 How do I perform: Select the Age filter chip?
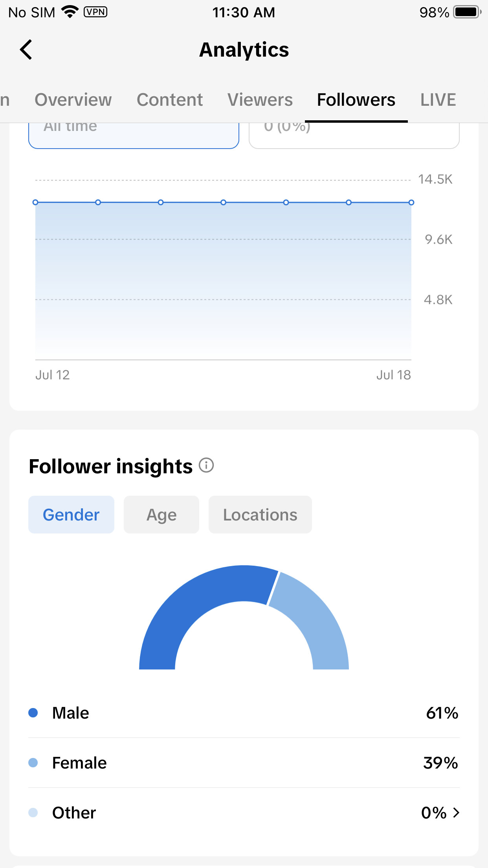pos(161,515)
